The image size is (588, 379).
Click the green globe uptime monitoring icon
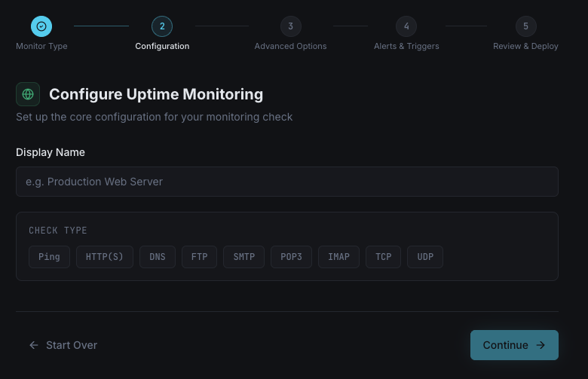(x=28, y=94)
